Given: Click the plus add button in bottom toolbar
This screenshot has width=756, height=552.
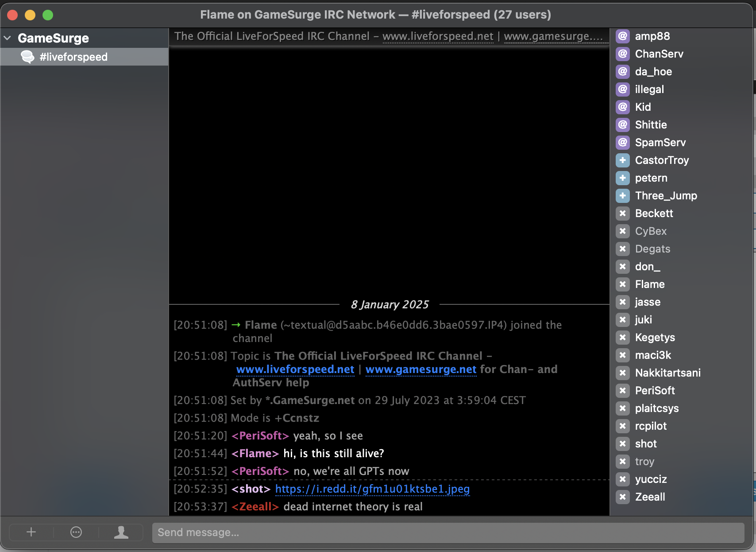Looking at the screenshot, I should coord(31,532).
